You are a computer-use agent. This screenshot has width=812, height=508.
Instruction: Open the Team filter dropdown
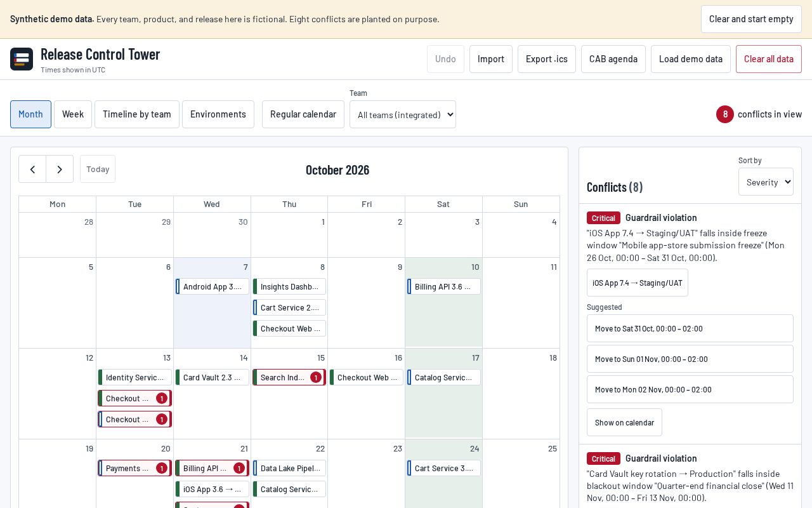pyautogui.click(x=403, y=114)
